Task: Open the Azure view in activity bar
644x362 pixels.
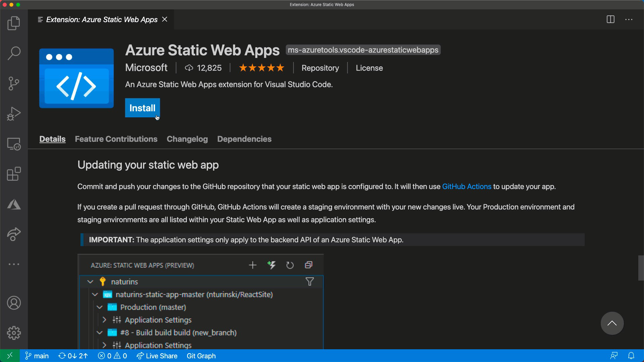Action: tap(14, 204)
